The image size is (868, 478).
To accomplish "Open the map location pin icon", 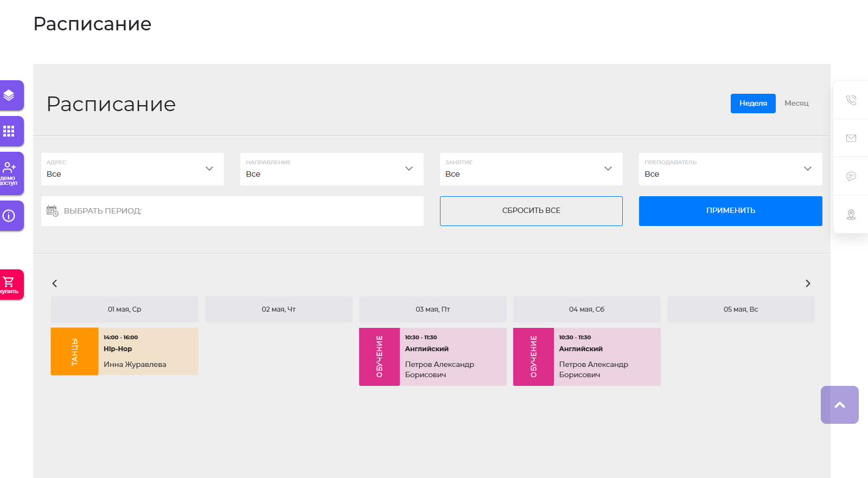I will pyautogui.click(x=851, y=215).
